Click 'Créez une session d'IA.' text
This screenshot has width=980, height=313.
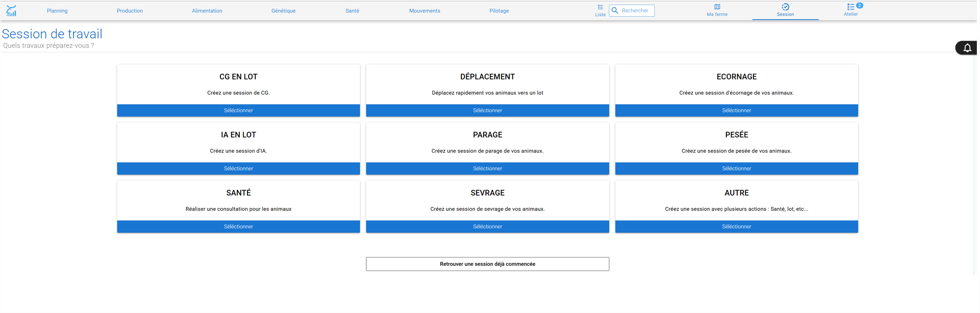(238, 151)
